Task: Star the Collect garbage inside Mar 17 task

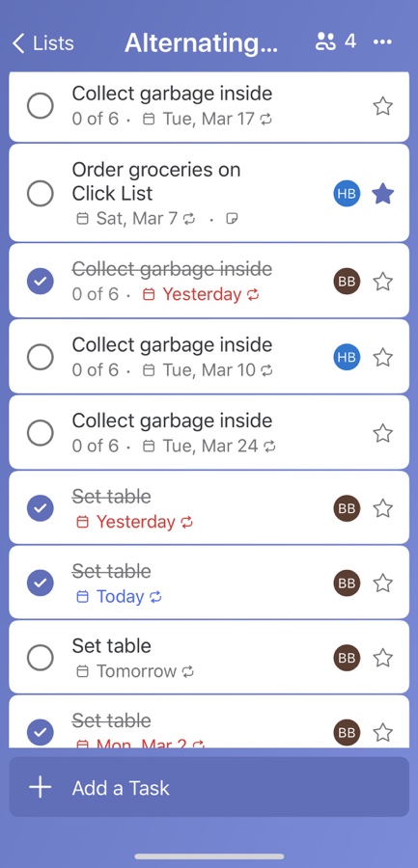Action: (382, 106)
